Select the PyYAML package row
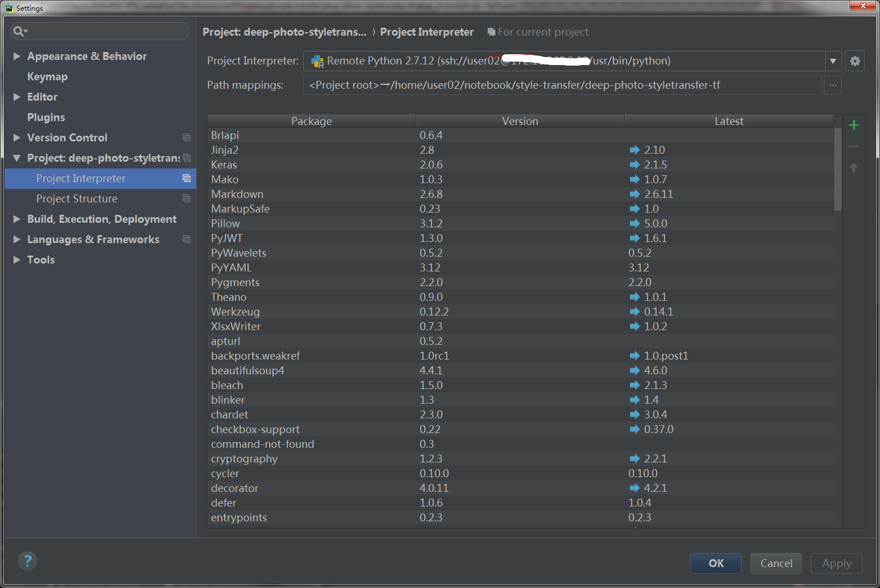The height and width of the screenshot is (588, 880). click(520, 267)
